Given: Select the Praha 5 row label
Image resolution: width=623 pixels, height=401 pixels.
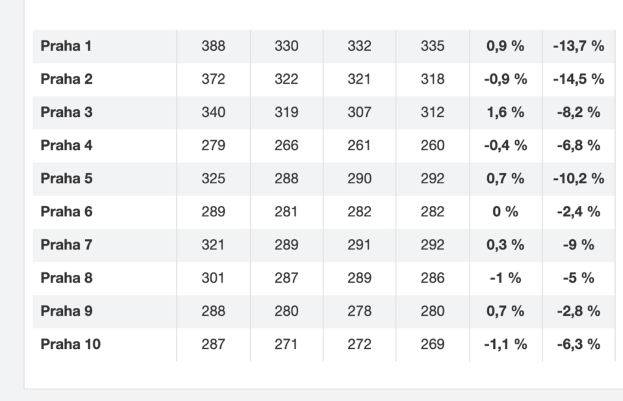Looking at the screenshot, I should [66, 178].
